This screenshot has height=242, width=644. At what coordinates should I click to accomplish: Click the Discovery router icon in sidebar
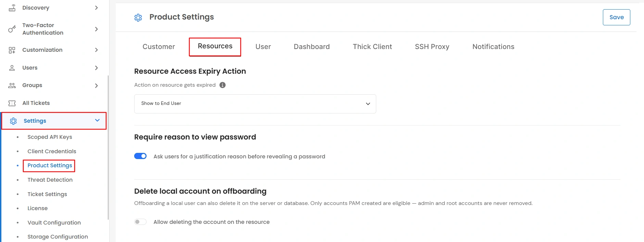tap(12, 8)
